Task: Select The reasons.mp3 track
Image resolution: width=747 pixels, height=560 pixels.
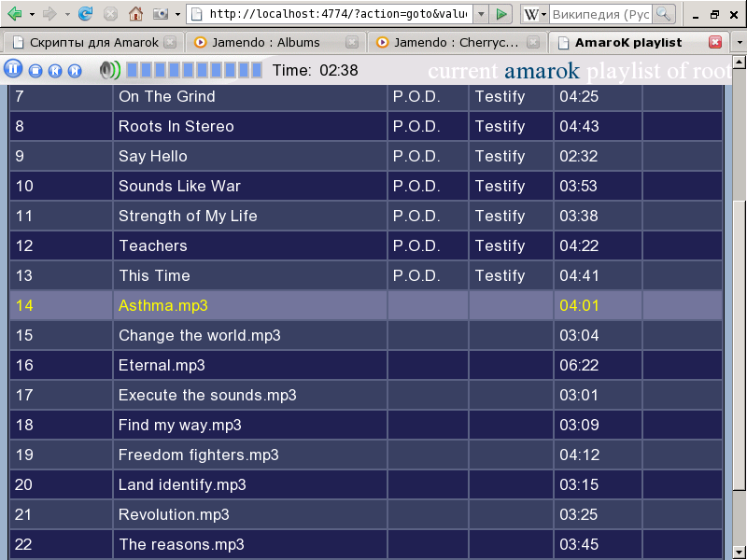Action: tap(181, 545)
